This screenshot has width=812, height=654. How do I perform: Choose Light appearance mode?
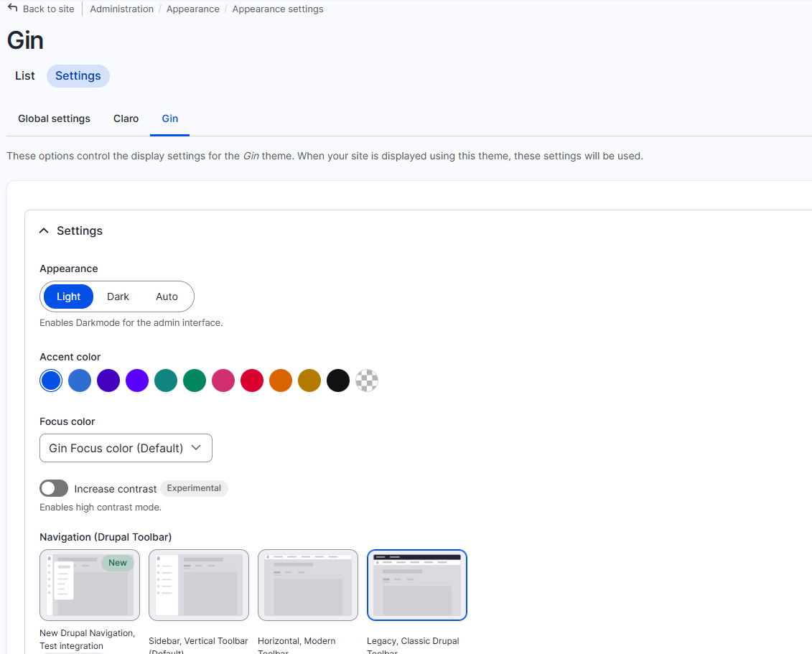[x=68, y=296]
